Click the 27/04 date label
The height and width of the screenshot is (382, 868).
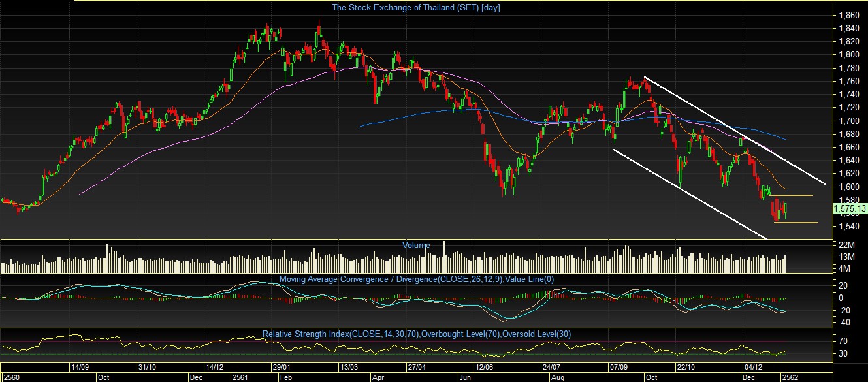[417, 367]
